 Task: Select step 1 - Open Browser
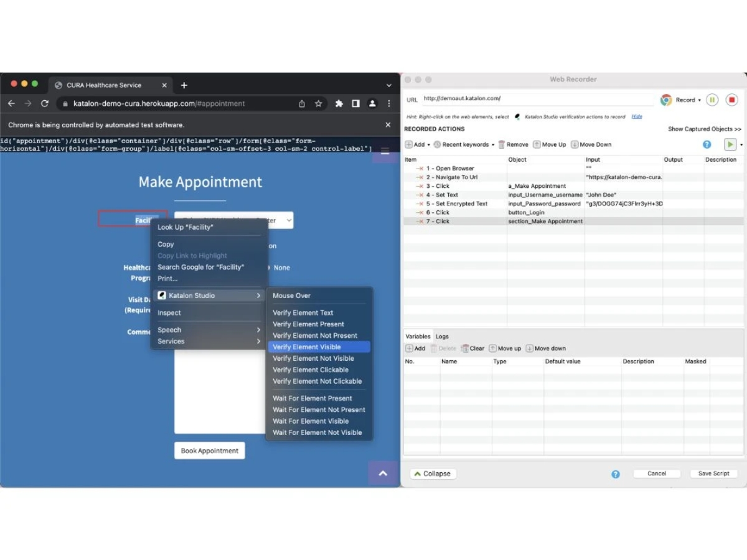(x=573, y=168)
